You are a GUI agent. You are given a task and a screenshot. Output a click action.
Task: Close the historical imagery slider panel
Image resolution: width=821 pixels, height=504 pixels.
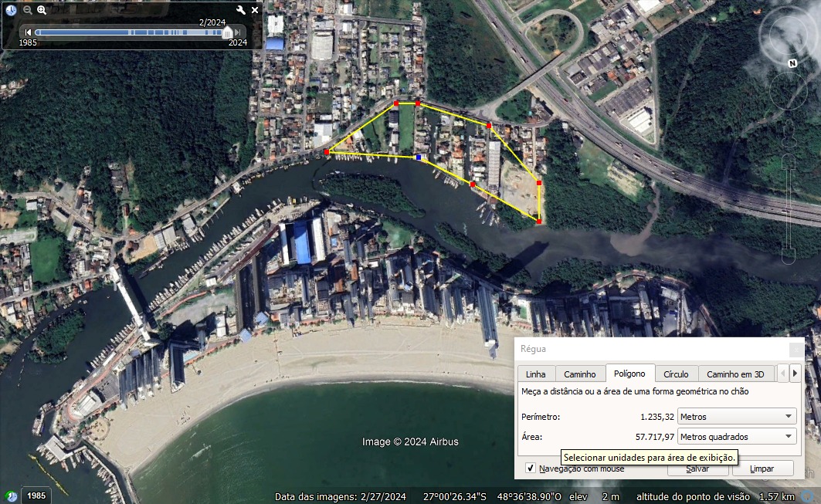(255, 10)
